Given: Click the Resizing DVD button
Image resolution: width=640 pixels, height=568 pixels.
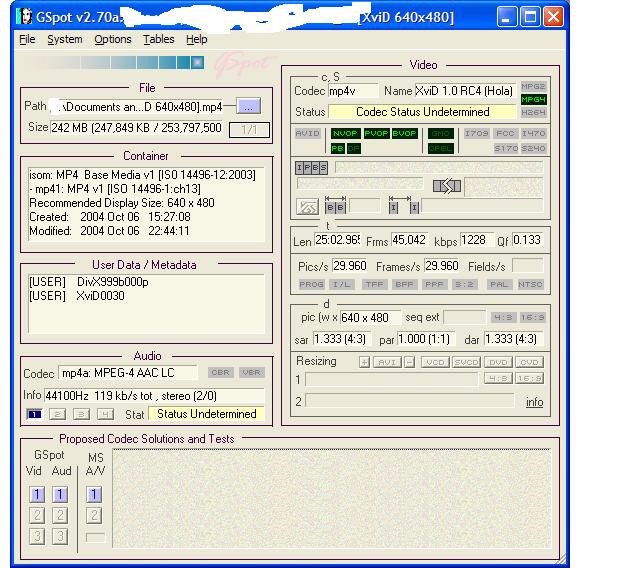Looking at the screenshot, I should [498, 362].
